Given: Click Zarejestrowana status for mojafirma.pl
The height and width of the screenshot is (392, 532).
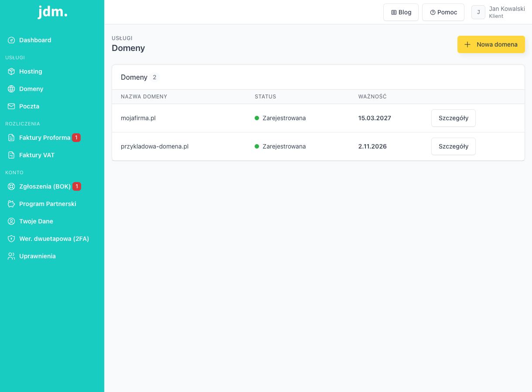Looking at the screenshot, I should (x=280, y=118).
